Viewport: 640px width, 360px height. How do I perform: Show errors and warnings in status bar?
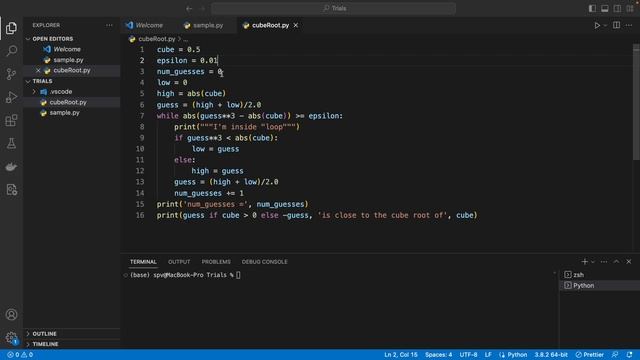[x=20, y=355]
